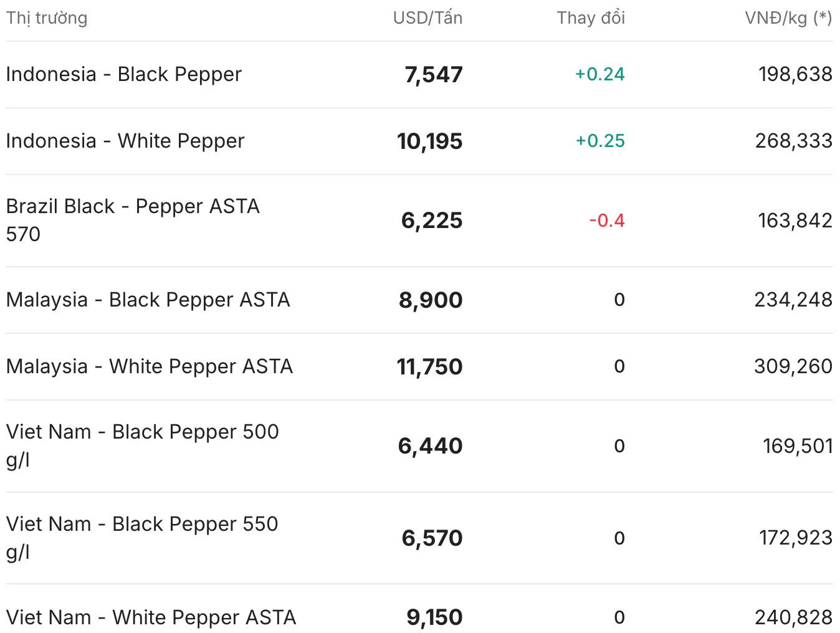The width and height of the screenshot is (840, 633).
Task: Click the 'USD/Tấn' column header
Action: [427, 18]
